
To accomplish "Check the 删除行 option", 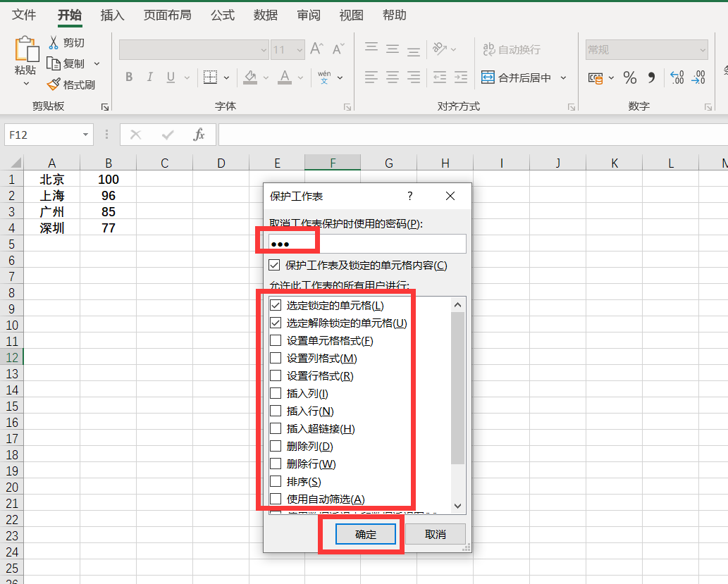I will pos(276,464).
